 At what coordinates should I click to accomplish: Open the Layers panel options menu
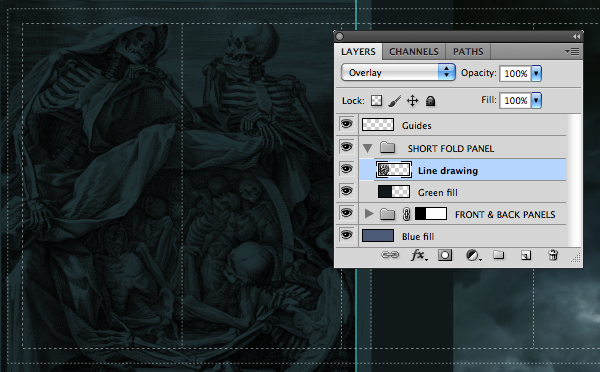pos(572,51)
